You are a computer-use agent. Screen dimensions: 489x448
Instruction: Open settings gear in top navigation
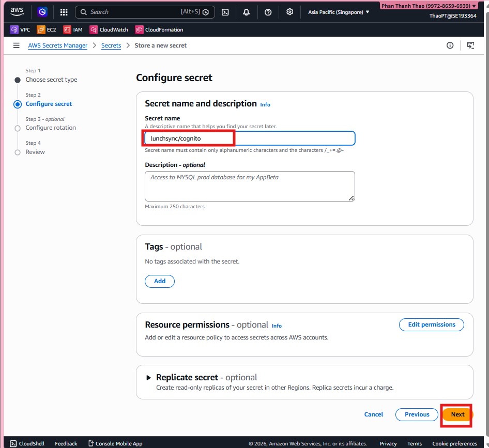tap(289, 12)
